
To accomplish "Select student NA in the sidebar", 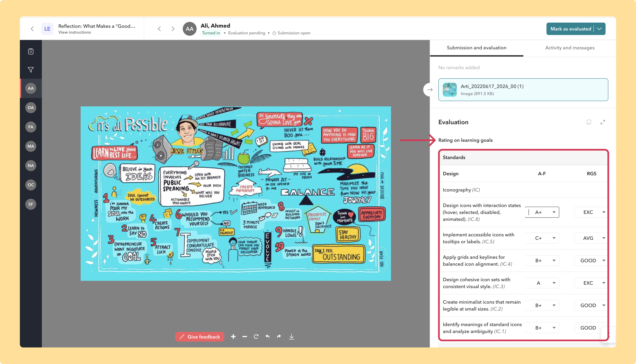I will (31, 165).
